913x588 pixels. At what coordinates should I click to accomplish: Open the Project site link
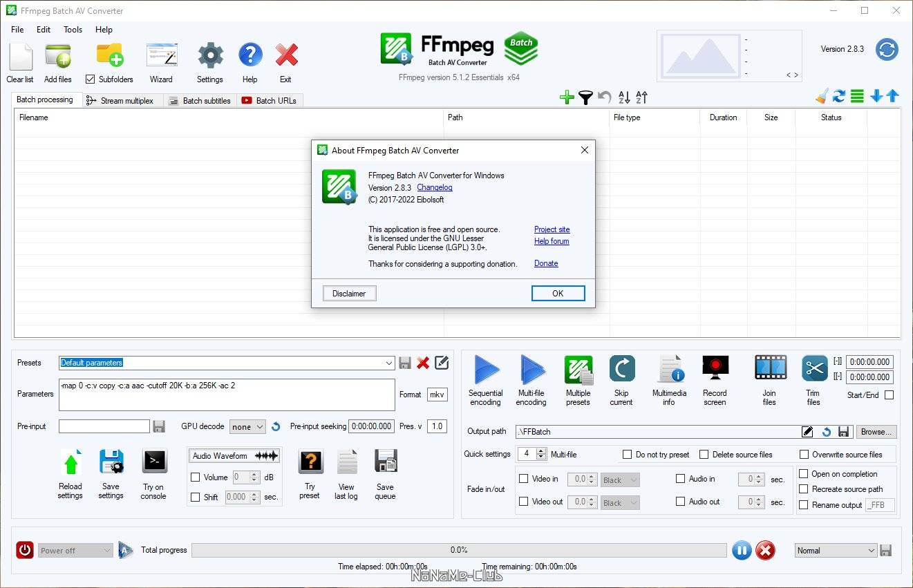[x=552, y=229]
